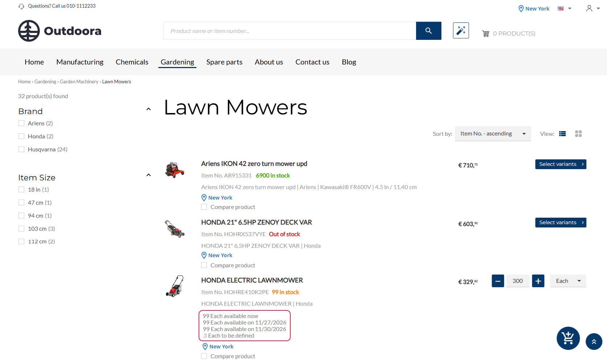Filter by Husqvarna brand
The image size is (607, 364).
[x=21, y=149]
